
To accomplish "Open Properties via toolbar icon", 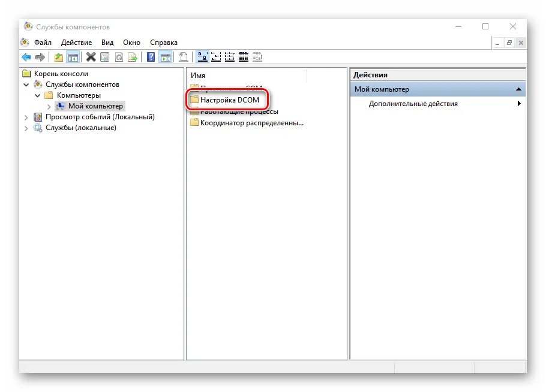I will tap(104, 57).
